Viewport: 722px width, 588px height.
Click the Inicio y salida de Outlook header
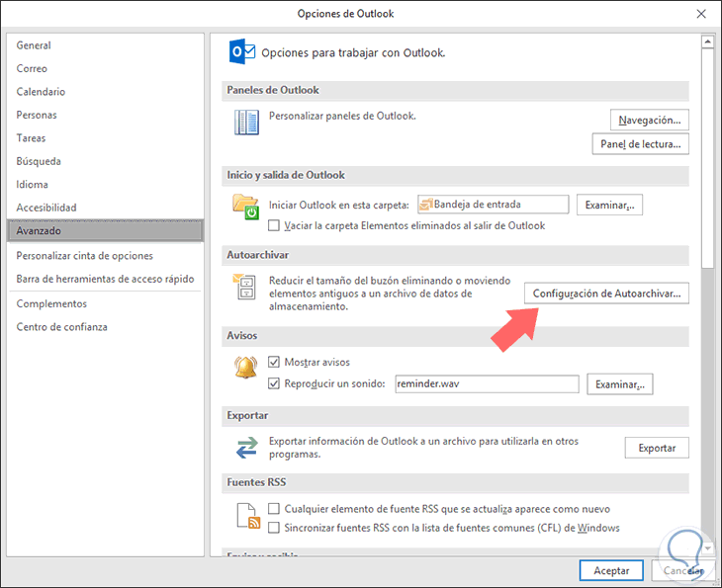[455, 175]
